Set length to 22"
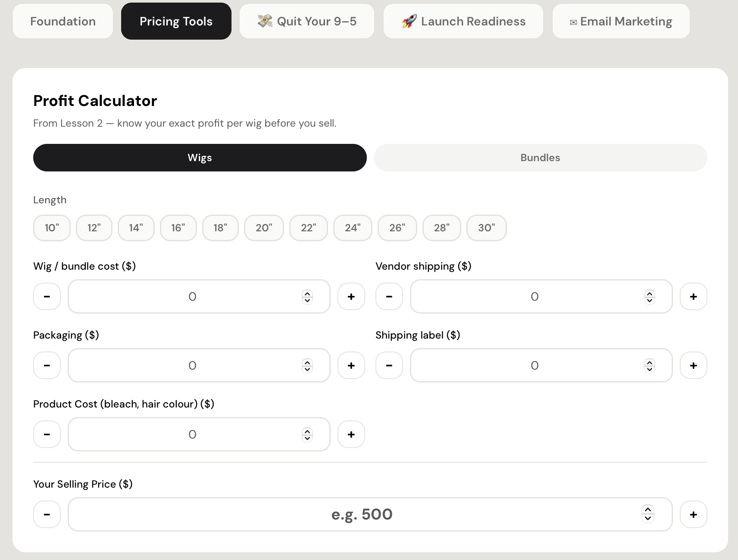The height and width of the screenshot is (560, 738). click(309, 228)
